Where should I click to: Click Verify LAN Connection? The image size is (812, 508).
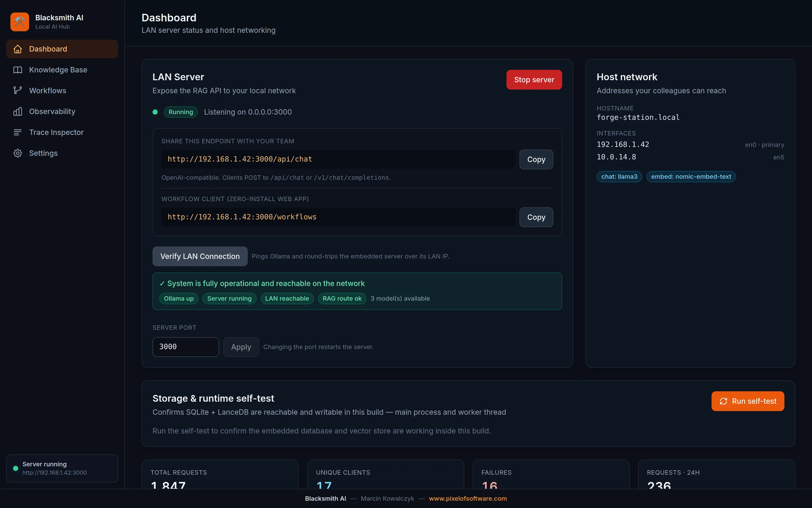pos(200,256)
